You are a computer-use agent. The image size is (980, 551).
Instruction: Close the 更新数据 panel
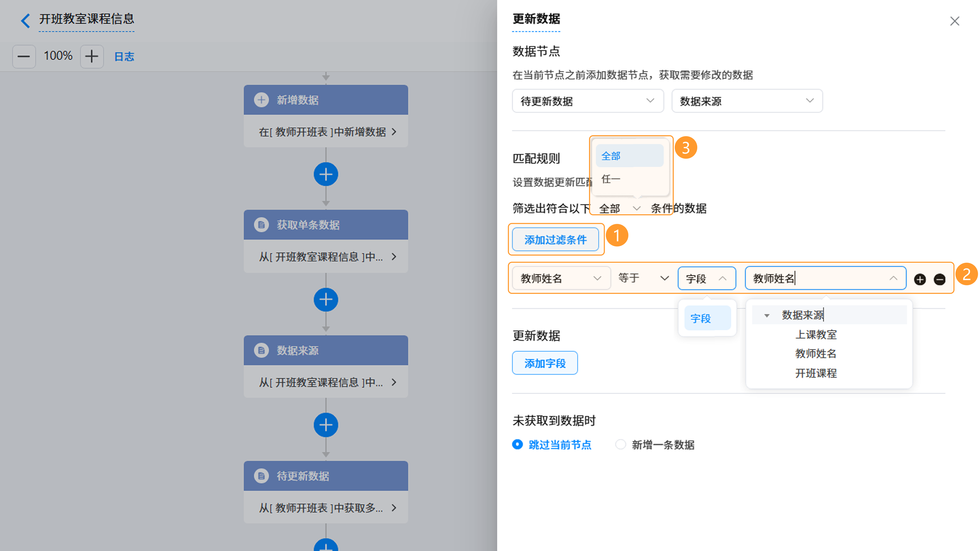tap(954, 21)
